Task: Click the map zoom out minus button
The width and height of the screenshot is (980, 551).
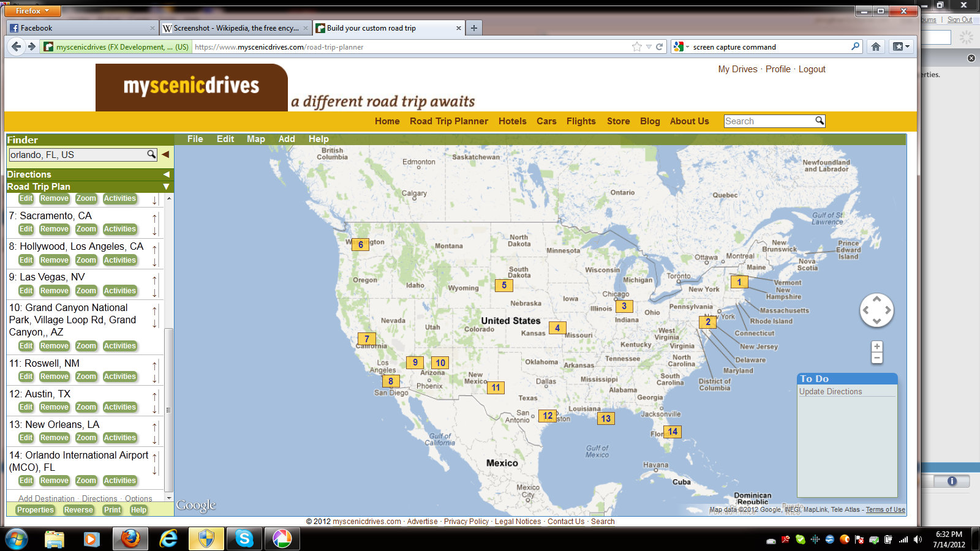Action: pos(876,358)
